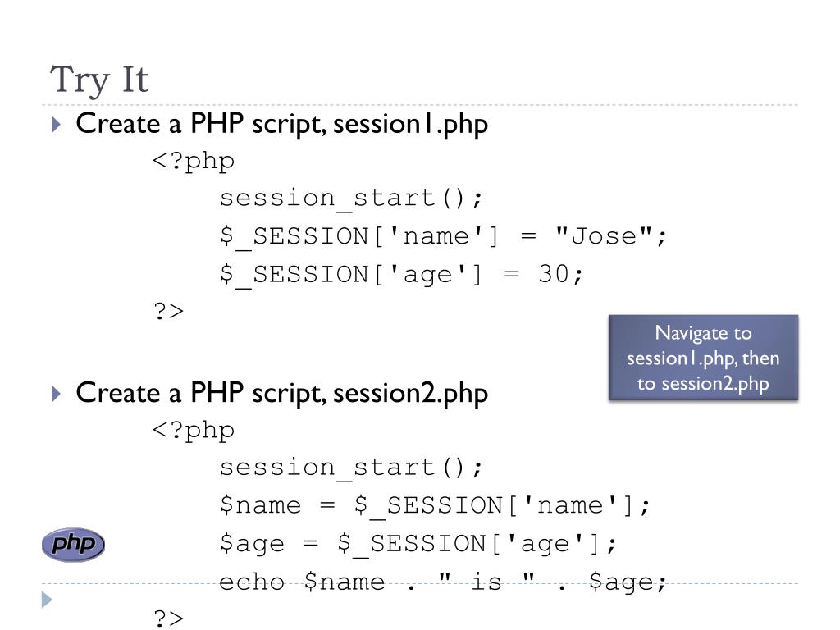This screenshot has height=630, width=840.
Task: Click "Create a PHP script, session1.php" text
Action: point(281,125)
